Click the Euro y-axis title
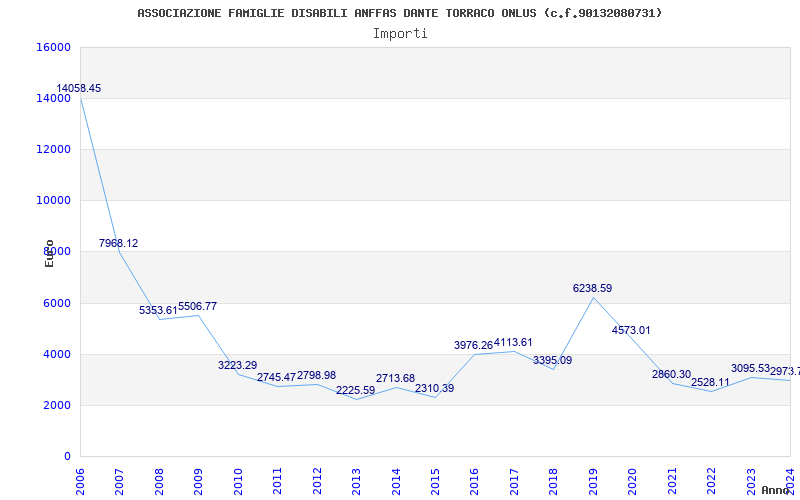The image size is (800, 500). pyautogui.click(x=49, y=253)
